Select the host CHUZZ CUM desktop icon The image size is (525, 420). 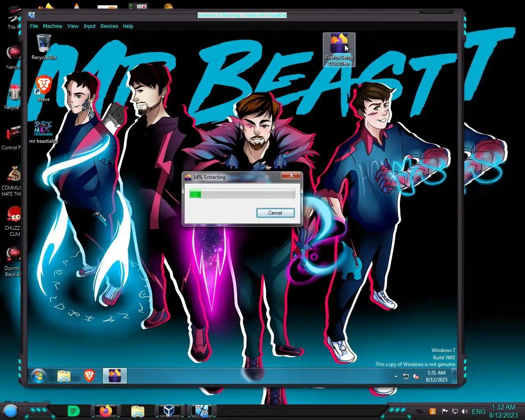click(x=12, y=221)
